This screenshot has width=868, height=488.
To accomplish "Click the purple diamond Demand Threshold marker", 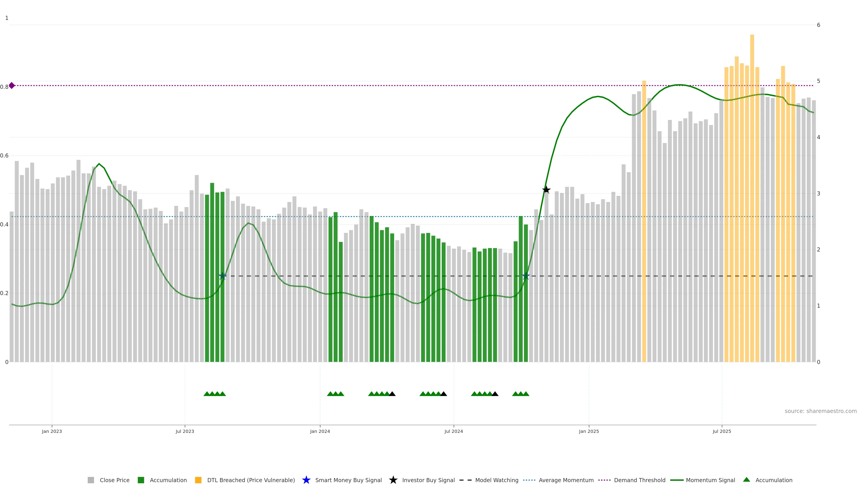I will pyautogui.click(x=12, y=86).
